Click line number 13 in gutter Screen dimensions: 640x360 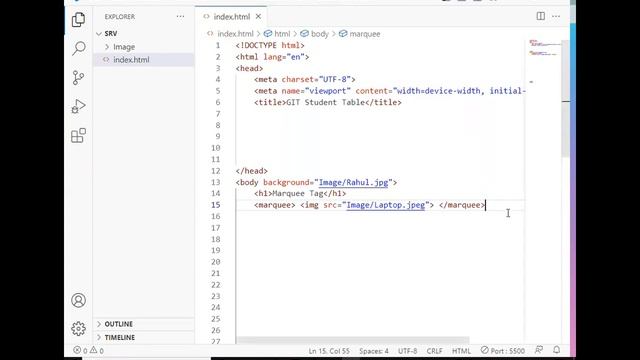pyautogui.click(x=216, y=182)
